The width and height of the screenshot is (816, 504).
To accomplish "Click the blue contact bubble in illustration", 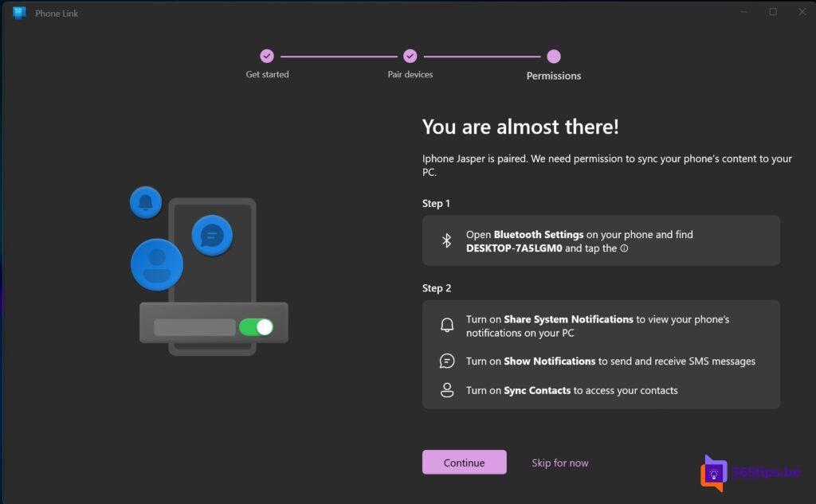I will (157, 264).
